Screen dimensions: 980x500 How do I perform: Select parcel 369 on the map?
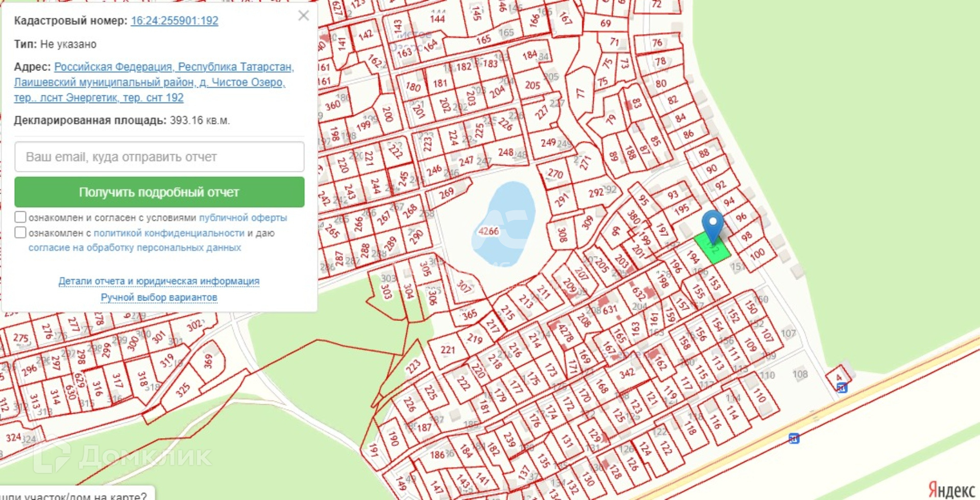click(207, 362)
